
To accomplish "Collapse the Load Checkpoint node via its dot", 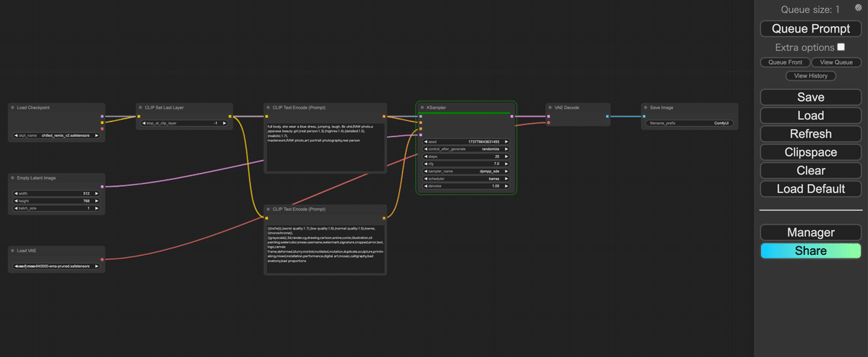I will (x=13, y=107).
